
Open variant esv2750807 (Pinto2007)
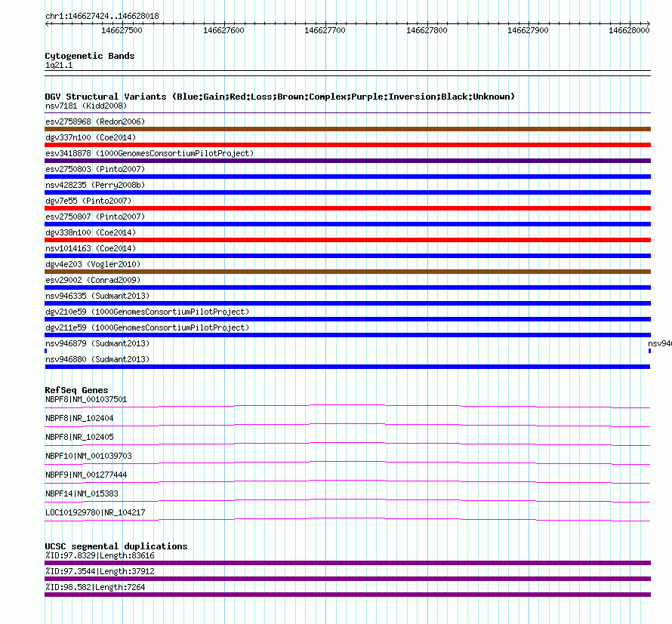tap(95, 217)
